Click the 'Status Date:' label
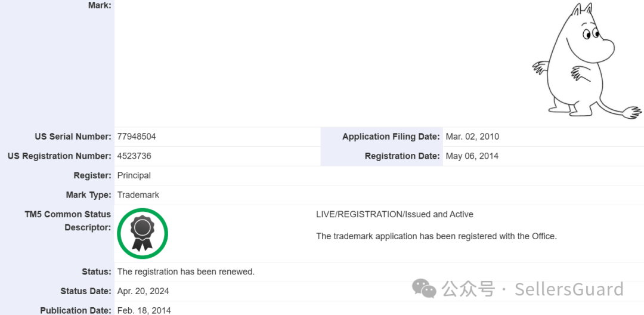This screenshot has width=644, height=315. (x=86, y=291)
